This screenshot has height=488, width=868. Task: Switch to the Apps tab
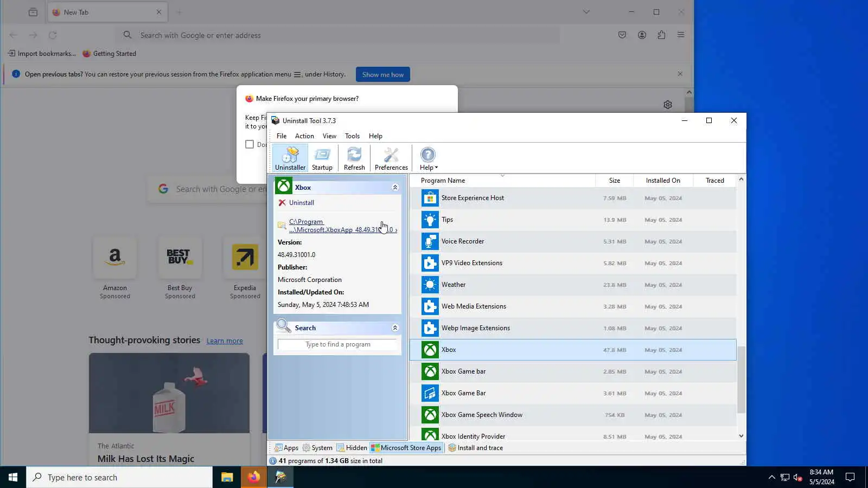coord(286,448)
